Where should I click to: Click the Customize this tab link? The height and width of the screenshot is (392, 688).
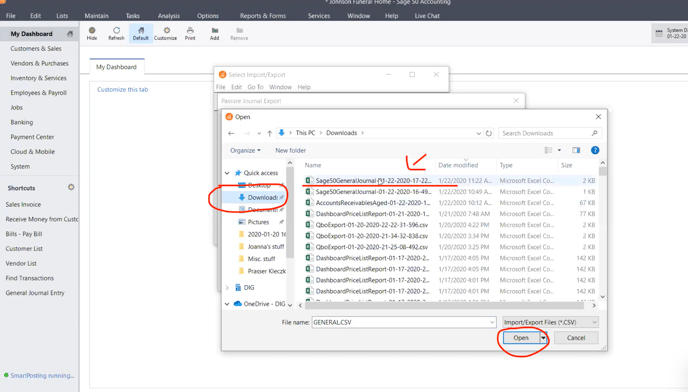click(x=122, y=89)
